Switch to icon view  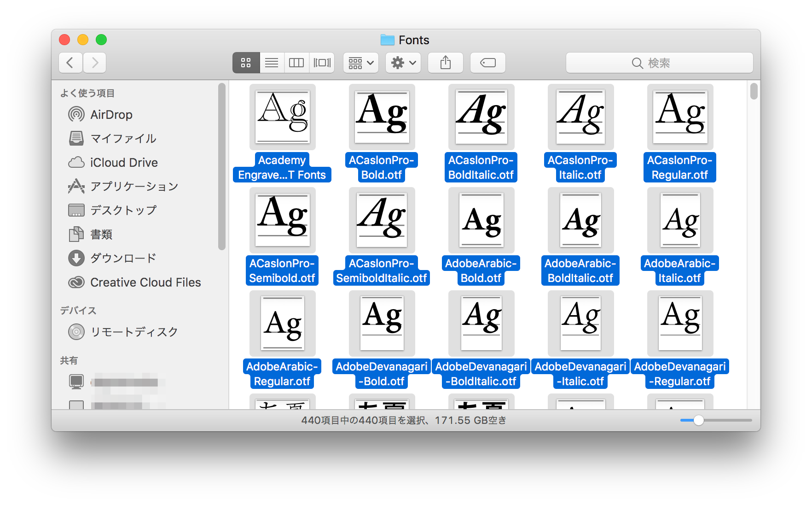click(x=246, y=63)
